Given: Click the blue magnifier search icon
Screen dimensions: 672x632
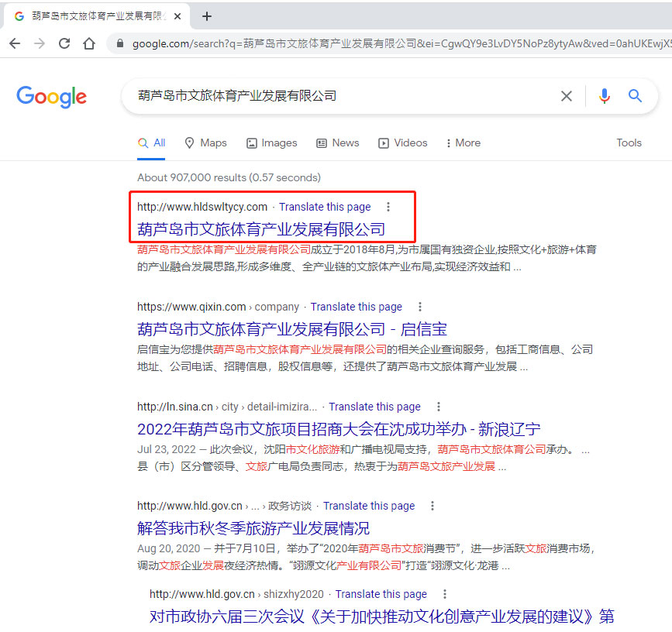Looking at the screenshot, I should tap(635, 95).
